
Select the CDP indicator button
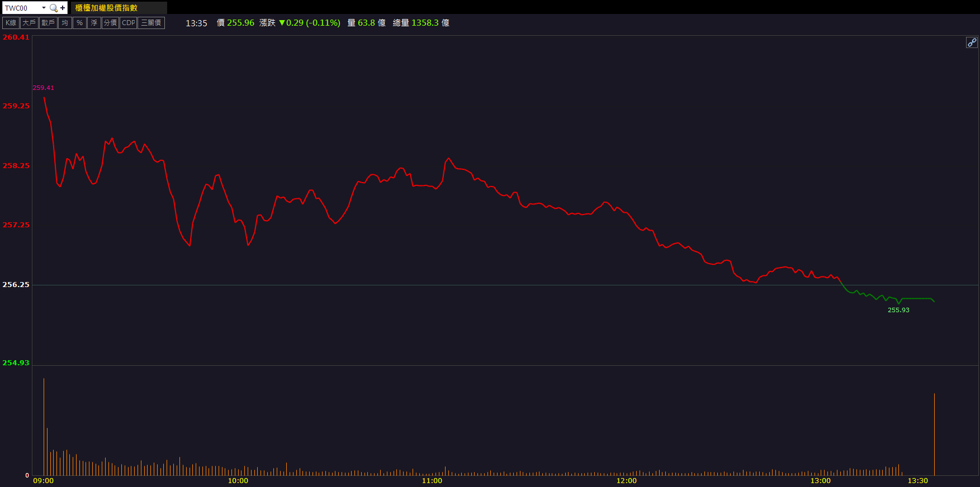click(129, 23)
